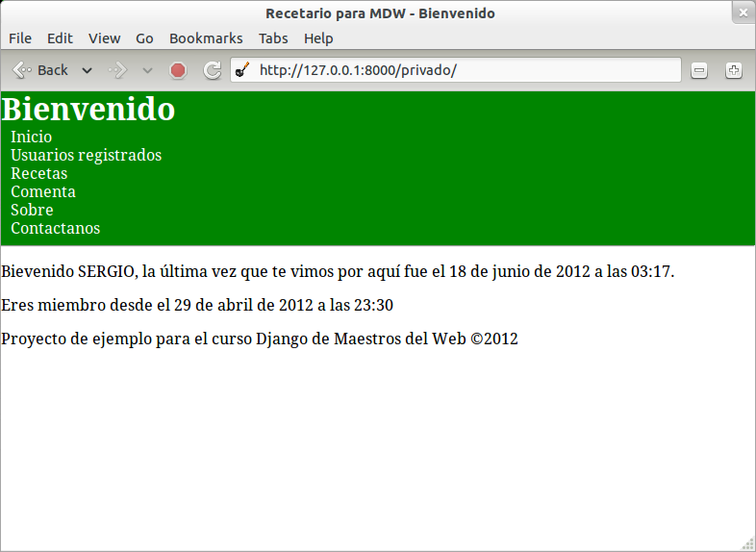
Task: Click the red Stop loading icon
Action: tap(178, 70)
